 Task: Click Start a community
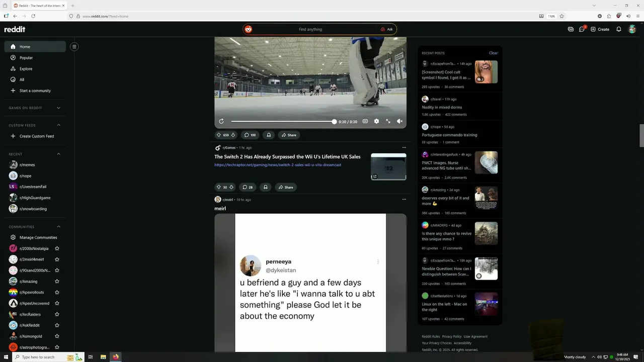[35, 90]
